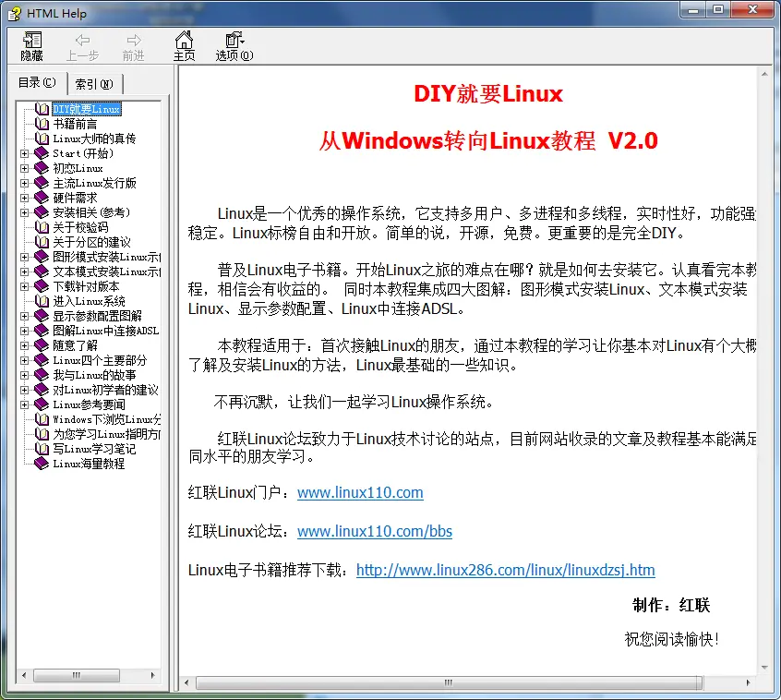The height and width of the screenshot is (700, 781).
Task: Select the 关于校验码 topic in contents
Action: point(80,227)
